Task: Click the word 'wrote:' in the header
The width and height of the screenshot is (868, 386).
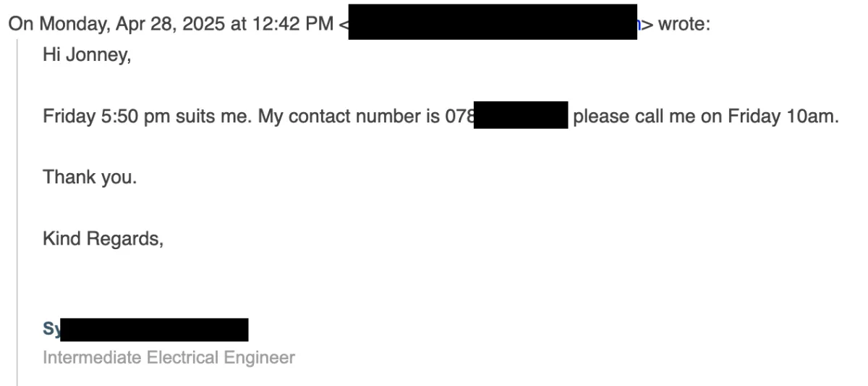Action: pos(684,24)
